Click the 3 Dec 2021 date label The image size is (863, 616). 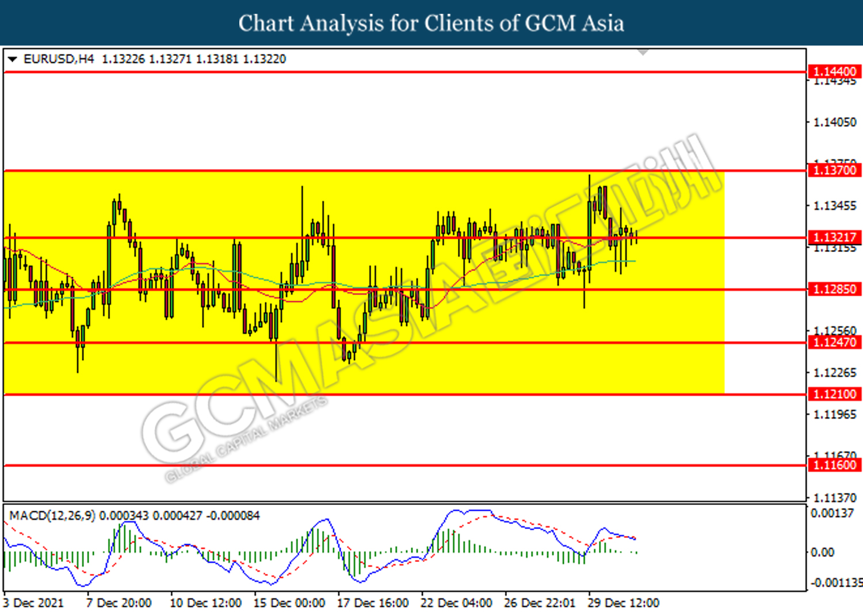pyautogui.click(x=33, y=603)
